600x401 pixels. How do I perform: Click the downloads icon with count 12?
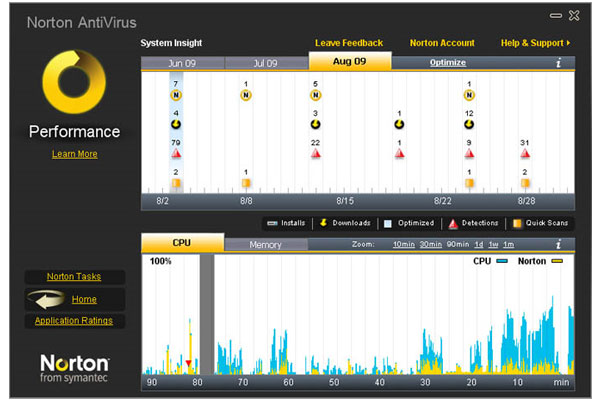[x=469, y=124]
